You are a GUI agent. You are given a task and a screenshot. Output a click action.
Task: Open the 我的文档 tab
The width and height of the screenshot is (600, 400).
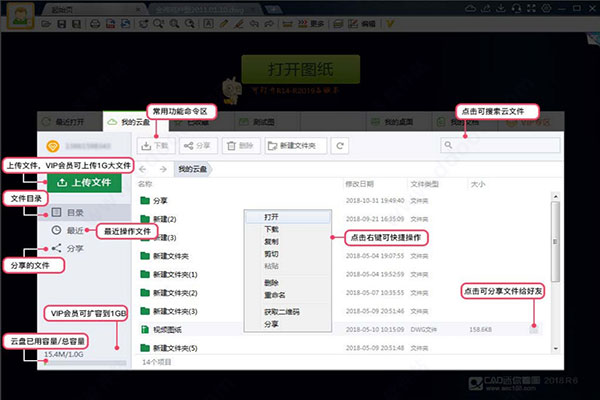pyautogui.click(x=464, y=122)
